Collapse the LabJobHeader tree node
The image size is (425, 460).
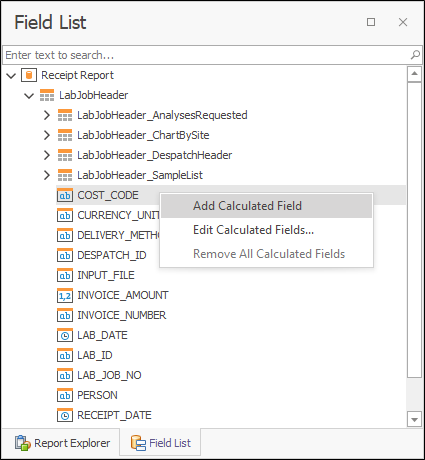[29, 96]
